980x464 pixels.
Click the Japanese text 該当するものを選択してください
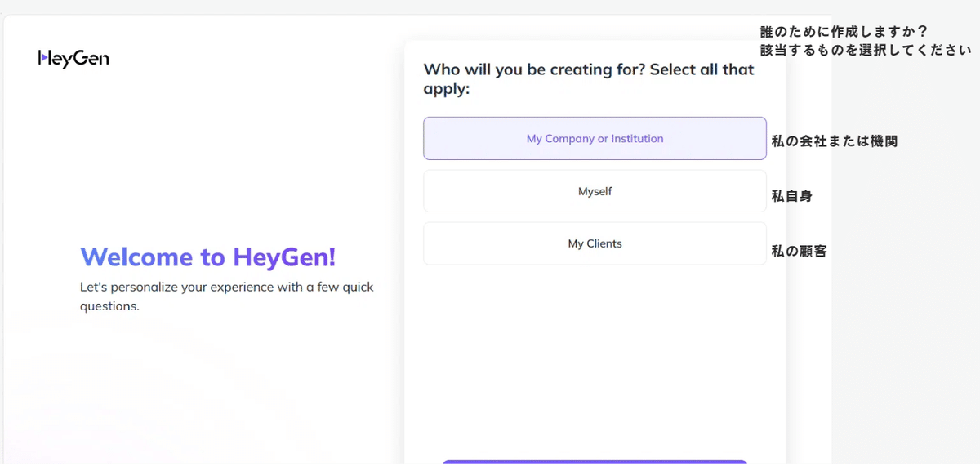pos(865,50)
